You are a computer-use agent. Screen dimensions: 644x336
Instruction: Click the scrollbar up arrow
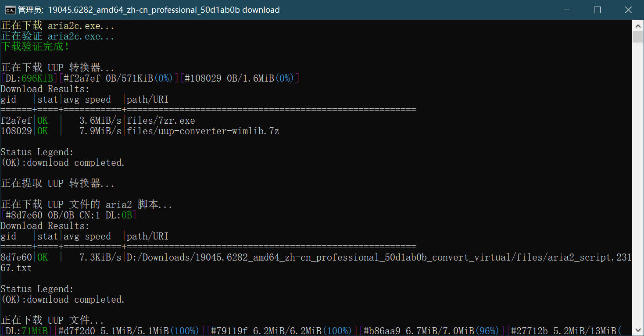(638, 26)
